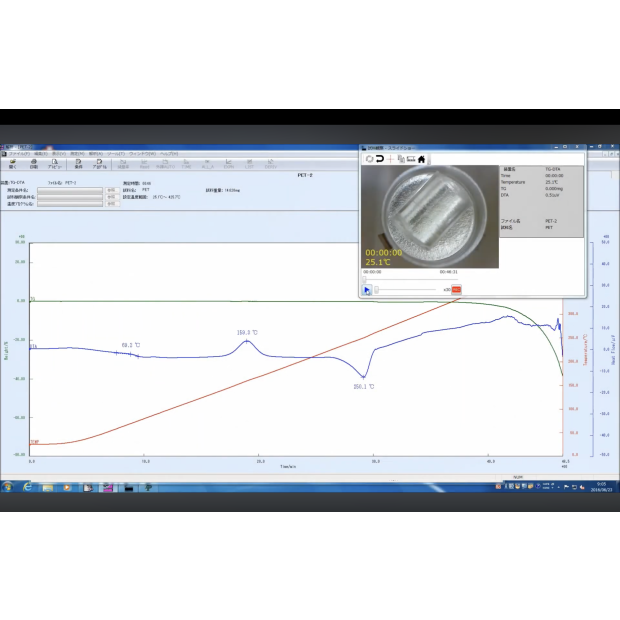Click the first reference button beside measurement conditions
The image size is (620, 620).
point(110,189)
